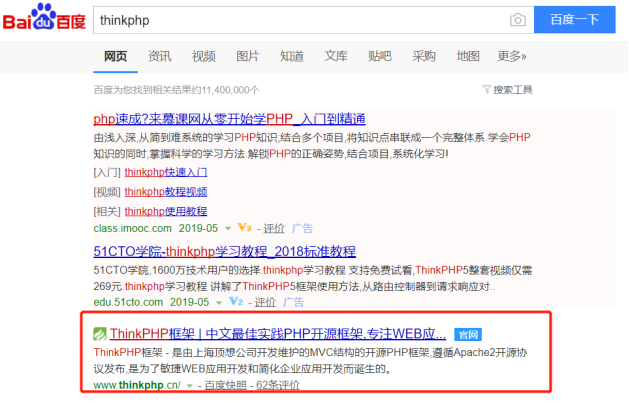The height and width of the screenshot is (405, 629).
Task: Click the 百度一下 search button
Action: [574, 20]
